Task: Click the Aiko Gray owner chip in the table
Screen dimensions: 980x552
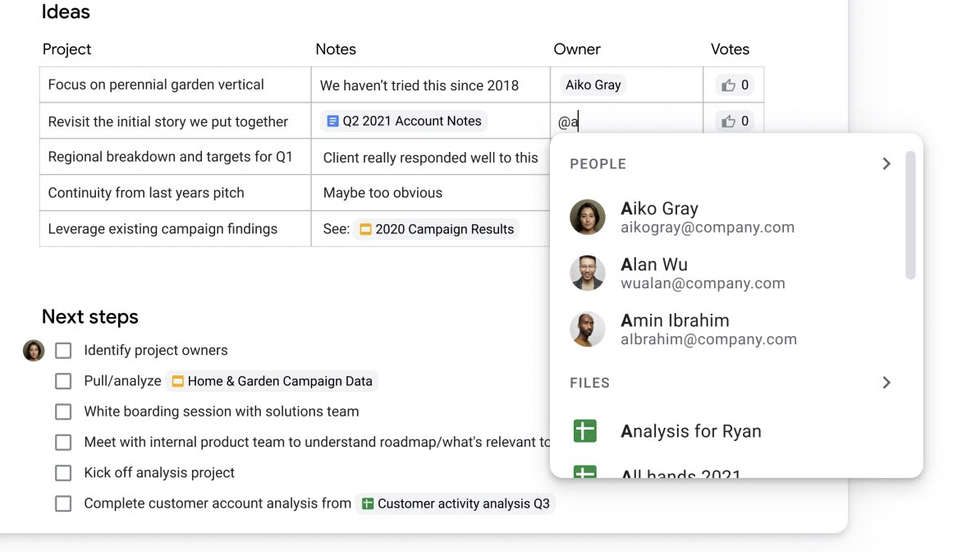Action: [x=592, y=84]
